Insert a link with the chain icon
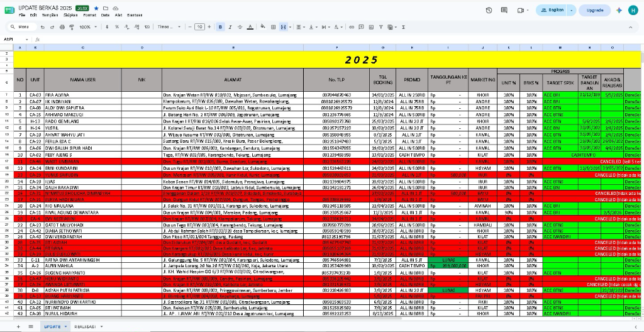This screenshot has height=332, width=644. (352, 27)
